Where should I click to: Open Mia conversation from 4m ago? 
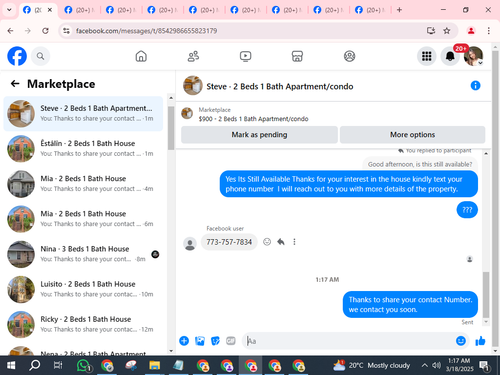(x=83, y=184)
